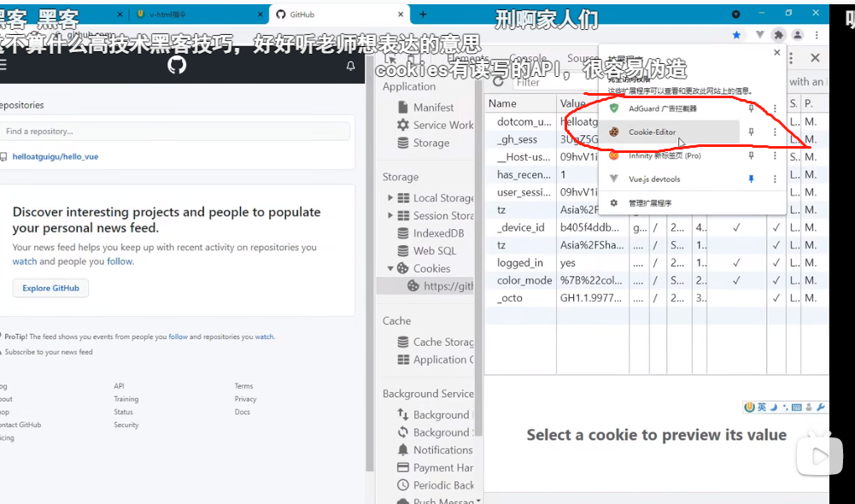
Task: Collapse the Cookies tree node
Action: [390, 268]
